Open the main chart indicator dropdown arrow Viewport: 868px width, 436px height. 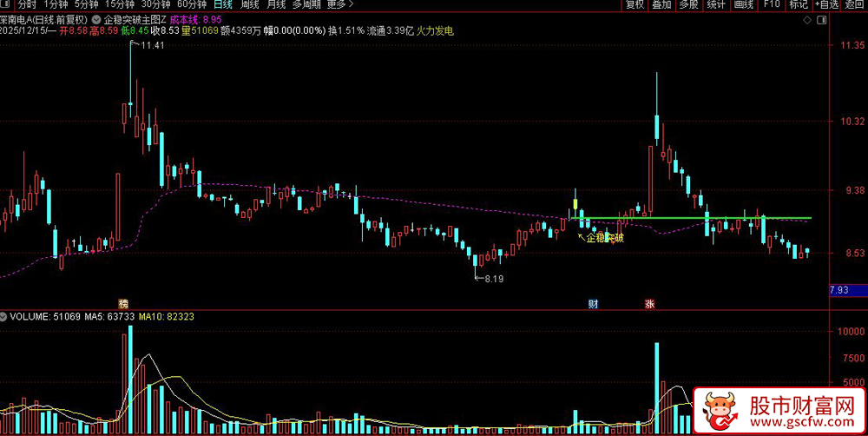click(97, 18)
